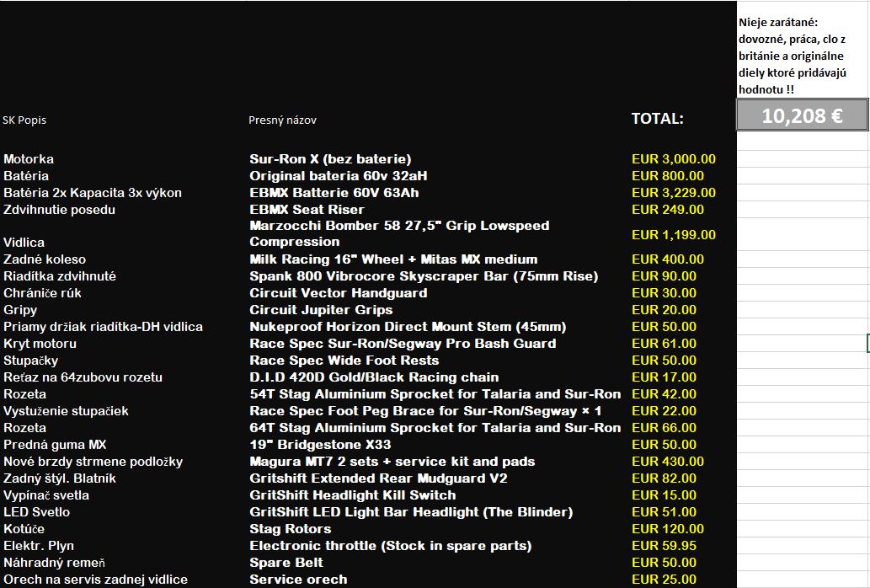Select 'Riadítka zdvihnuté' cell

(60, 276)
